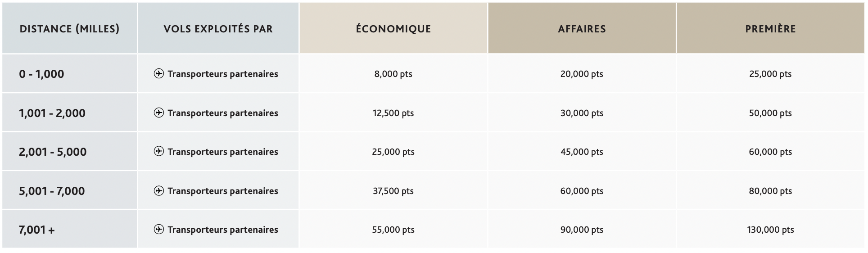The image size is (868, 253).
Task: Click the 20,000 pts business cell
Action: [582, 74]
